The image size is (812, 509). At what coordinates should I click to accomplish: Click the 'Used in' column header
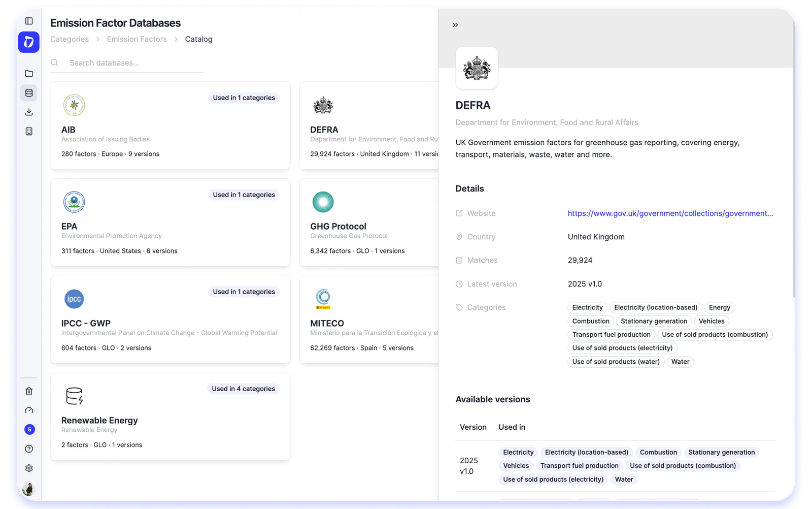(x=512, y=427)
